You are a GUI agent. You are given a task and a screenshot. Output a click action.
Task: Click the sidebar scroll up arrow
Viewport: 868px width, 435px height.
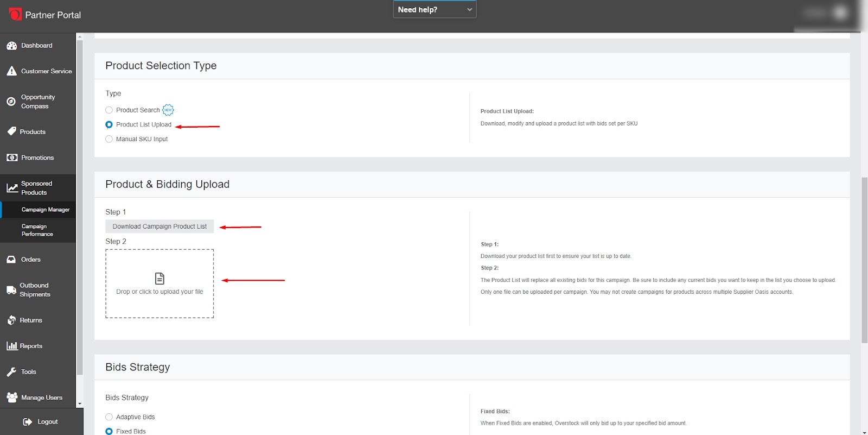(80, 37)
